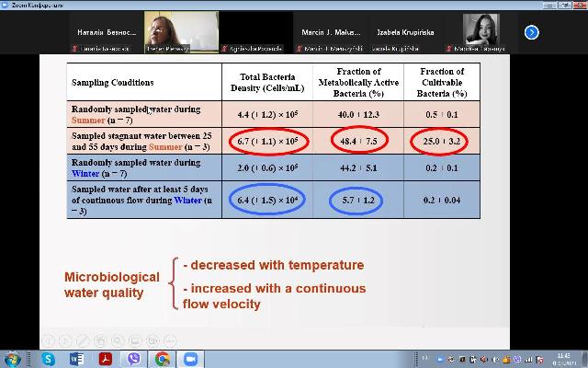Click '- increased with a continuous flow velocity' text
The height and width of the screenshot is (368, 588).
click(x=274, y=296)
